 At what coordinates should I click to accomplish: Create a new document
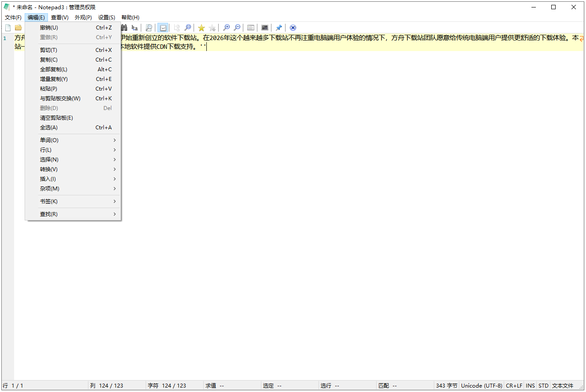[7, 27]
